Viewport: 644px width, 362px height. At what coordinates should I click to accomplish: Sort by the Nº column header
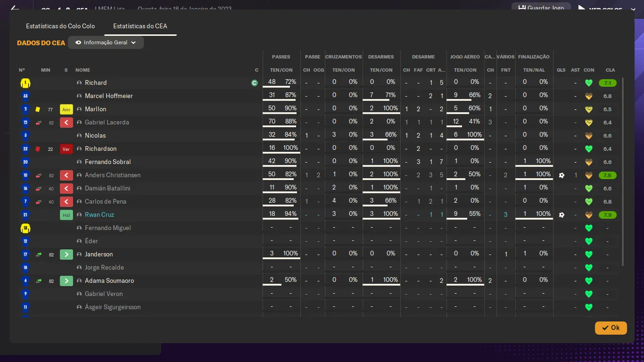22,70
